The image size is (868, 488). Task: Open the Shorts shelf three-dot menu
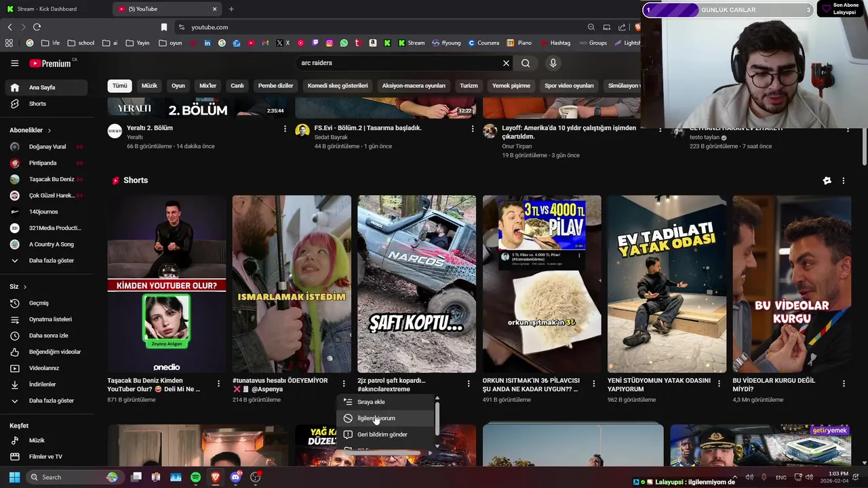click(x=844, y=181)
